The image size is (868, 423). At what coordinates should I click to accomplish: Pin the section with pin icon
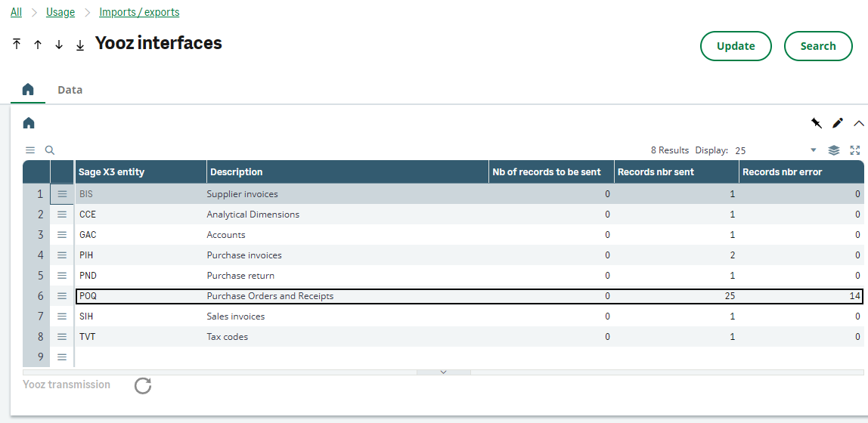click(817, 123)
